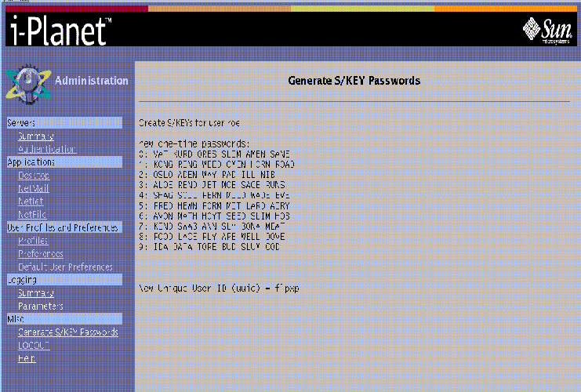
Task: Click password line 7 starting KIND
Action: [212, 226]
